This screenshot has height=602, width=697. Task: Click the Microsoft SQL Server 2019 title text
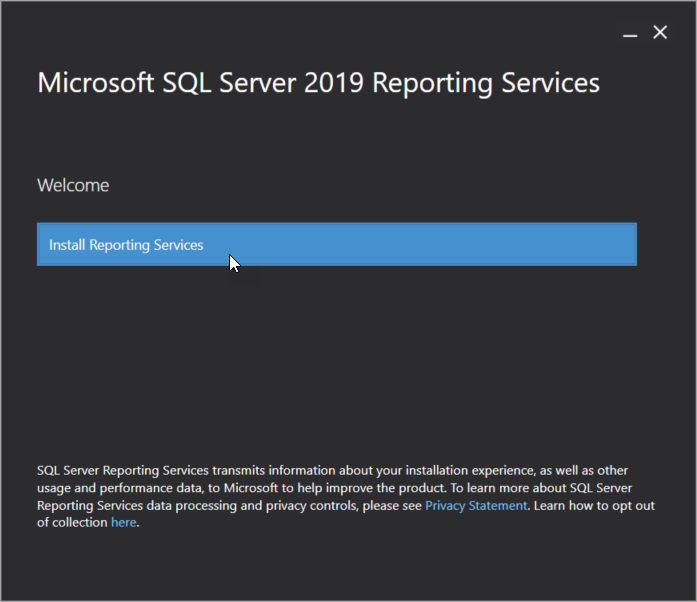(200, 83)
